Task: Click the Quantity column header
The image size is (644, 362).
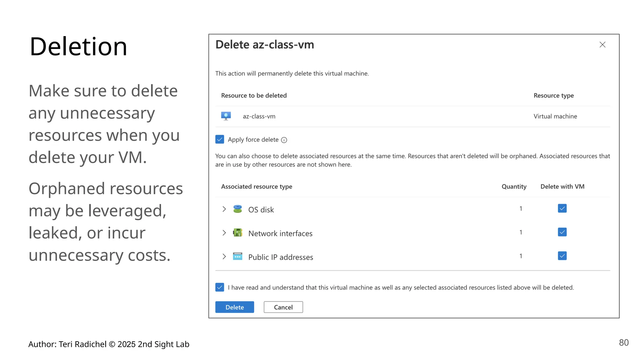Action: click(514, 187)
